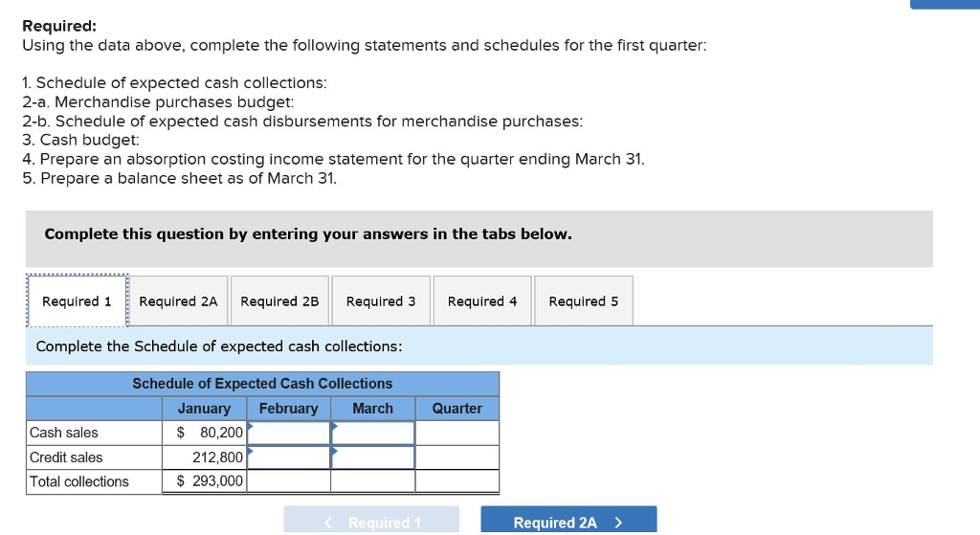Click the left chevron on previous button
Screen dimensions: 980x535
coord(328,523)
